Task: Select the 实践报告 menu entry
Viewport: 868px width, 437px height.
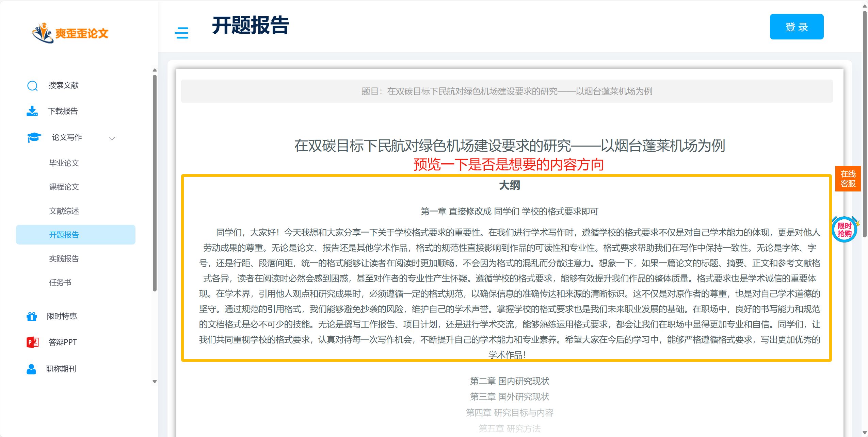Action: pyautogui.click(x=64, y=259)
